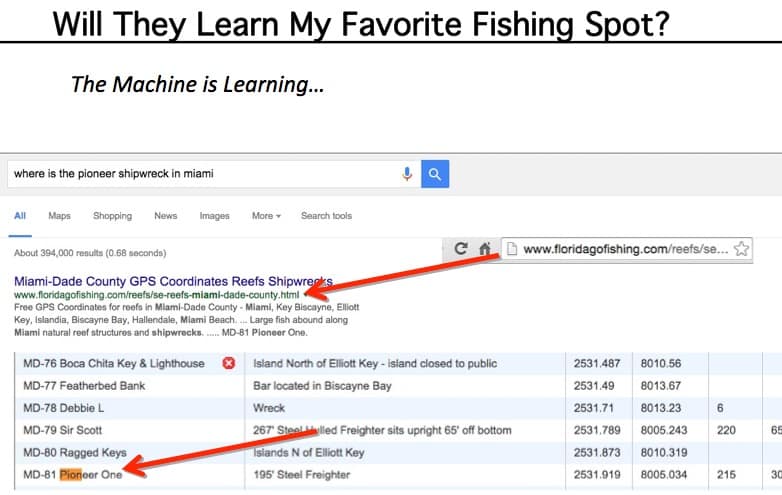Switch to the Maps tab
Screen dimensions: 782x495
click(x=59, y=216)
